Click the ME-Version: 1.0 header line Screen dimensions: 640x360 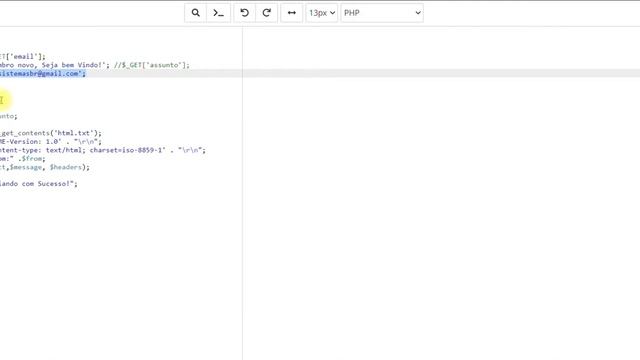[x=51, y=142]
